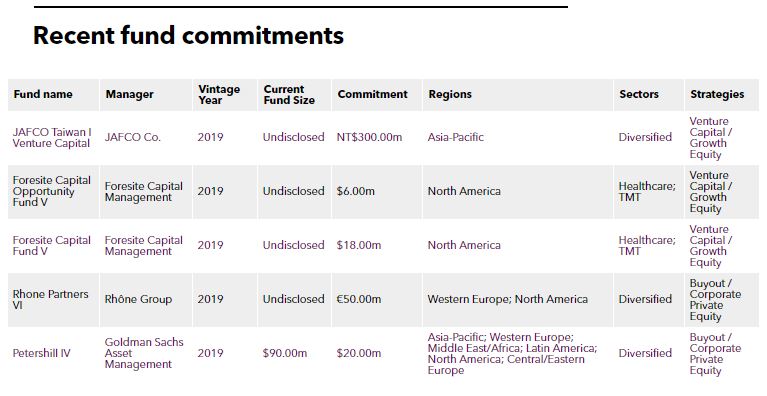The width and height of the screenshot is (767, 396).
Task: Click the Petershill IV fund link
Action: (42, 353)
